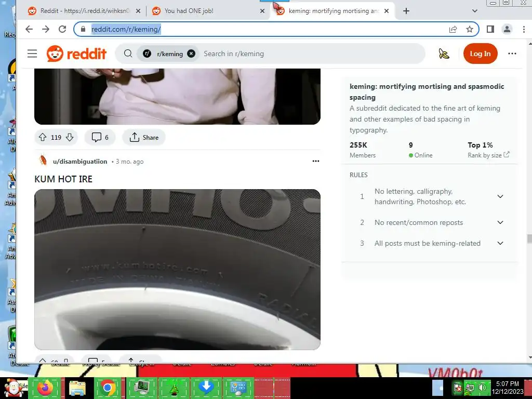
Task: Close the You had ONE job! tab
Action: [262, 11]
